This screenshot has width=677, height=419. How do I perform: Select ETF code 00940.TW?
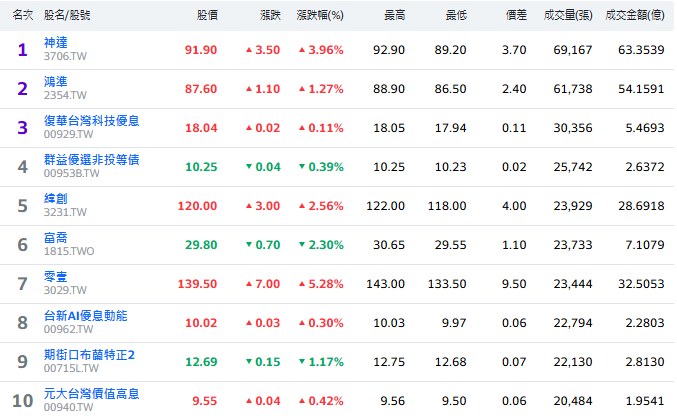pos(68,407)
